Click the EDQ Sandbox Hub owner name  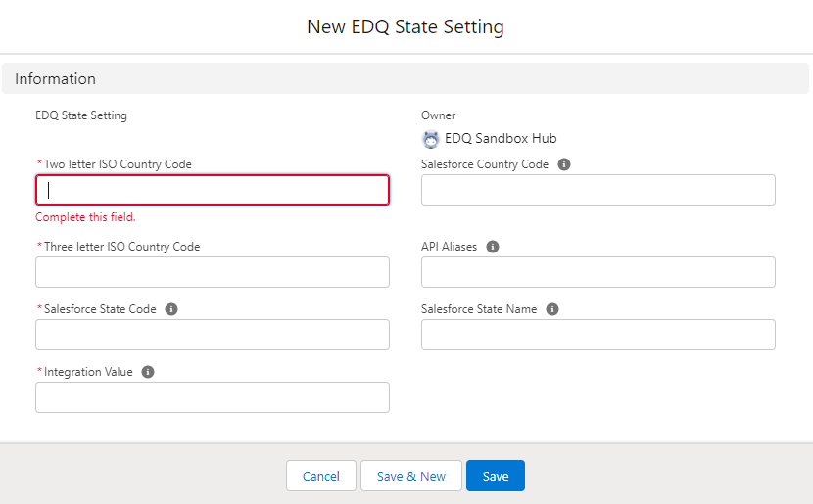[x=501, y=138]
